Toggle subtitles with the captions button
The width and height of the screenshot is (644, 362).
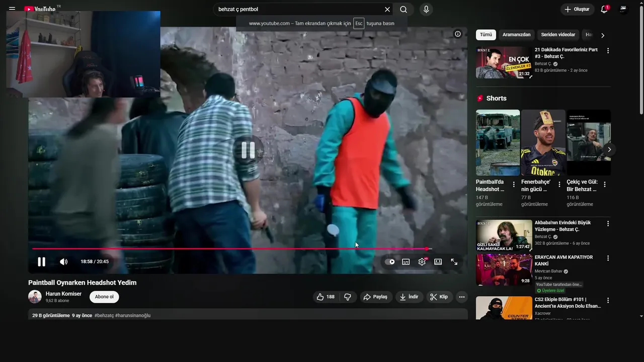pos(406,261)
